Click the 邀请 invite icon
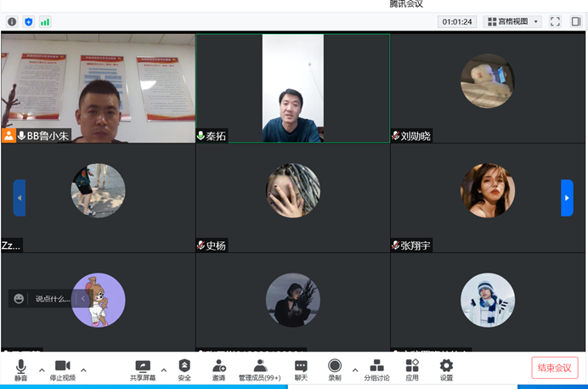 219,368
